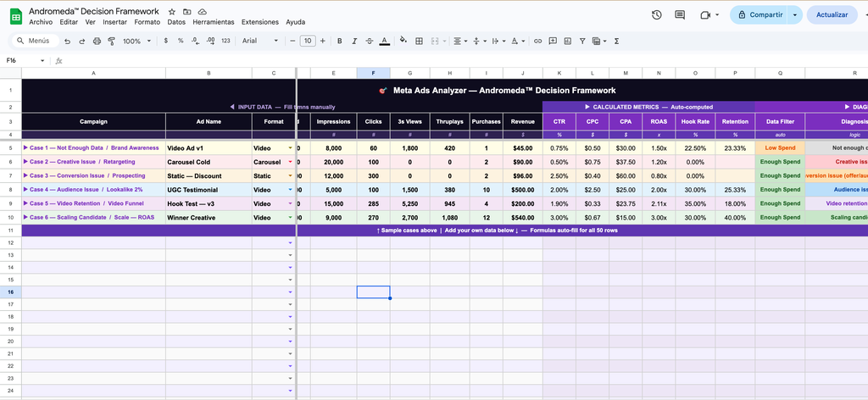Open version history clock icon
This screenshot has height=400, width=868.
[x=657, y=15]
